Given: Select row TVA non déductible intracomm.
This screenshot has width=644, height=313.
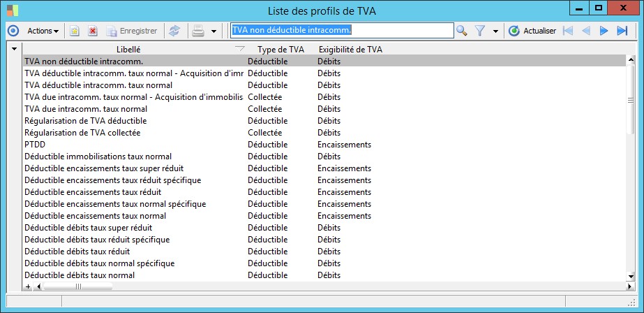Looking at the screenshot, I should (x=324, y=61).
